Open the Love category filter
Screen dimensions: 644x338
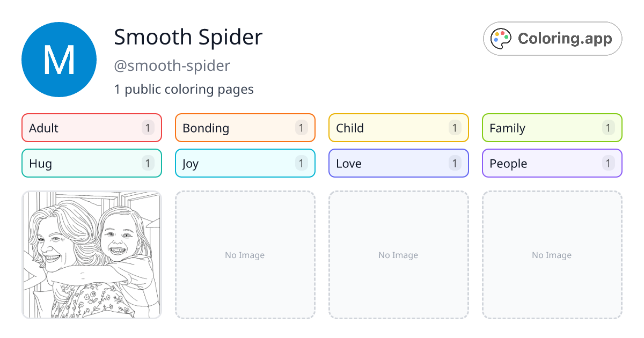398,163
